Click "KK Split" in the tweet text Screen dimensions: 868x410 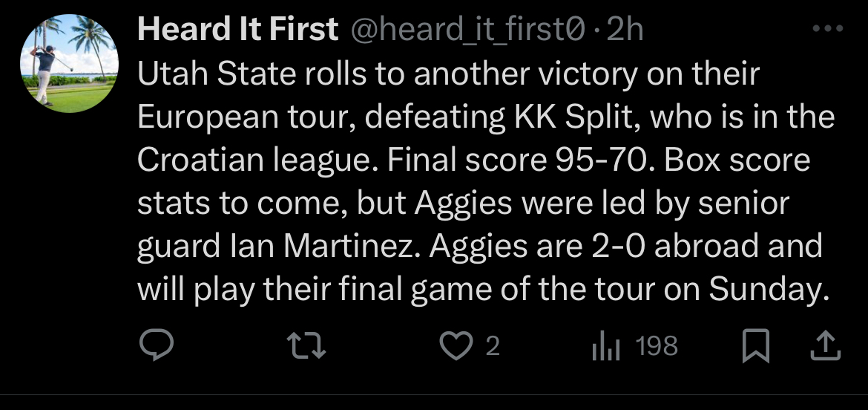coord(568,117)
